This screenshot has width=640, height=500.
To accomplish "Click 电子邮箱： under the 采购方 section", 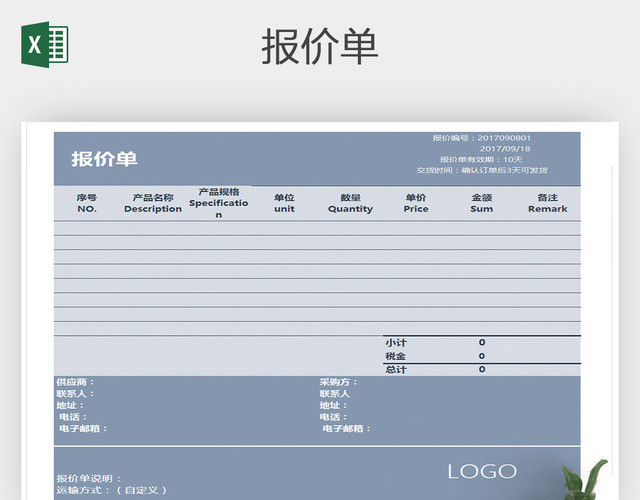I will [347, 429].
